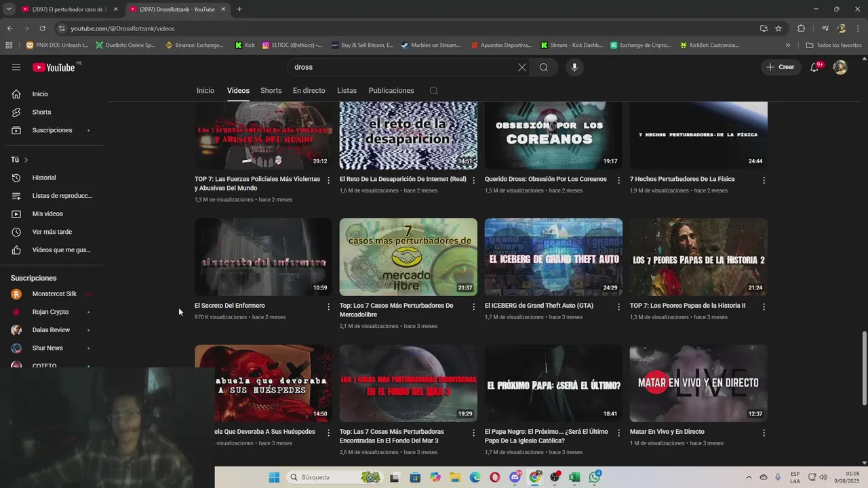Click the Windows Búsqueda search box
The width and height of the screenshot is (868, 488).
pyautogui.click(x=336, y=477)
